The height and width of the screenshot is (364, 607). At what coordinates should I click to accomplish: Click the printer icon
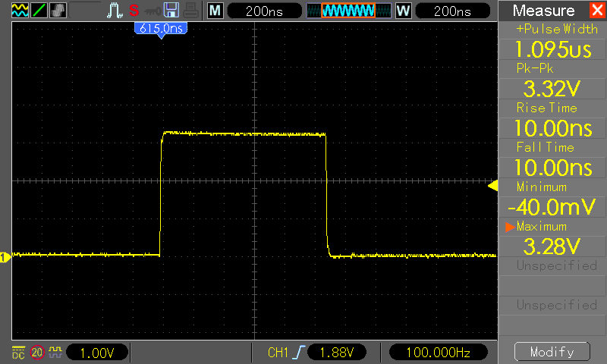tap(191, 10)
